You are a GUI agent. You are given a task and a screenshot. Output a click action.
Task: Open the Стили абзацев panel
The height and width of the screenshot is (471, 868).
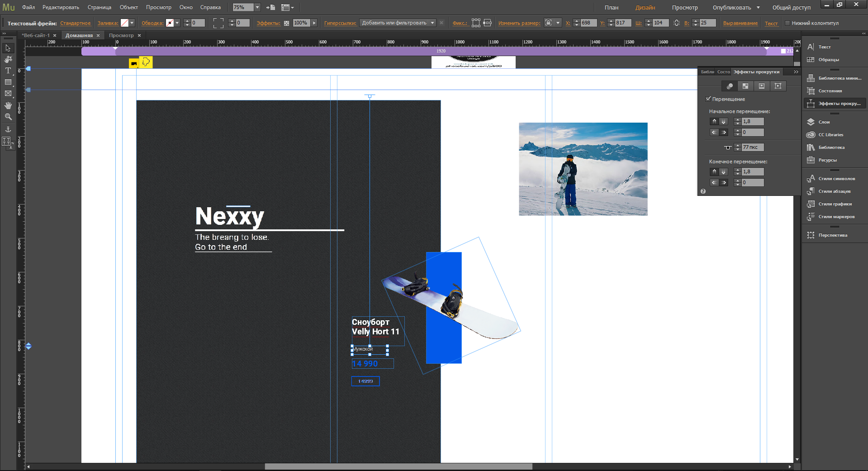(x=835, y=191)
